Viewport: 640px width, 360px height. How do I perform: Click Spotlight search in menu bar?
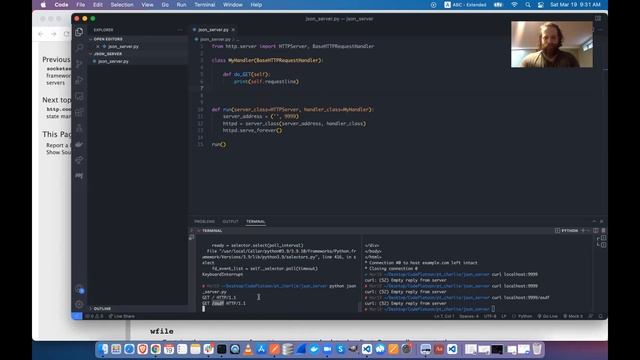coord(528,5)
